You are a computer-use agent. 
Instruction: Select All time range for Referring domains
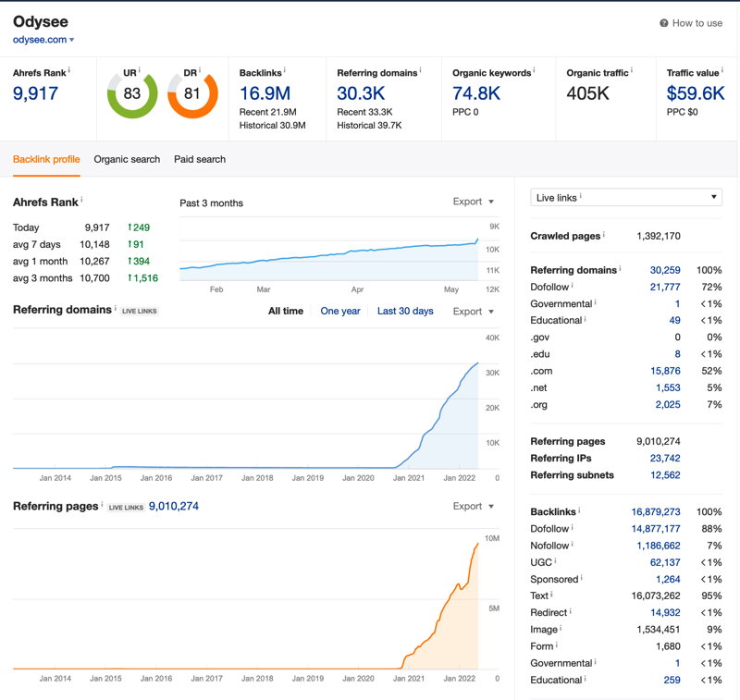286,311
